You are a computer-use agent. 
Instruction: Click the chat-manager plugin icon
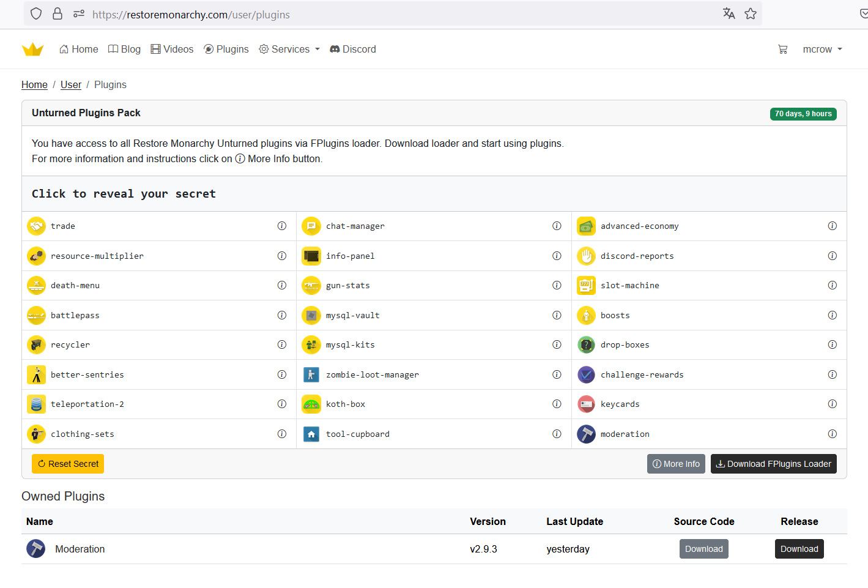pyautogui.click(x=311, y=226)
